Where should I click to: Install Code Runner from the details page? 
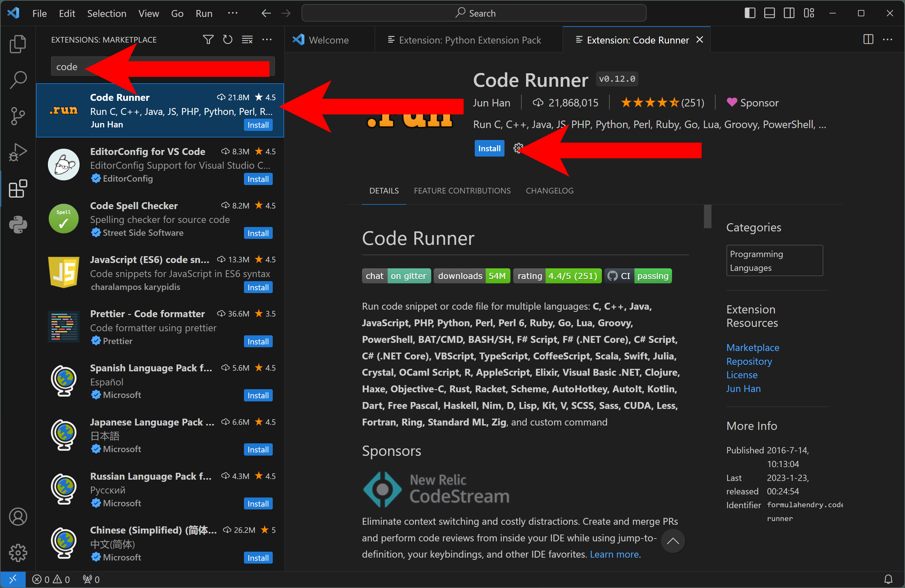[x=489, y=148]
